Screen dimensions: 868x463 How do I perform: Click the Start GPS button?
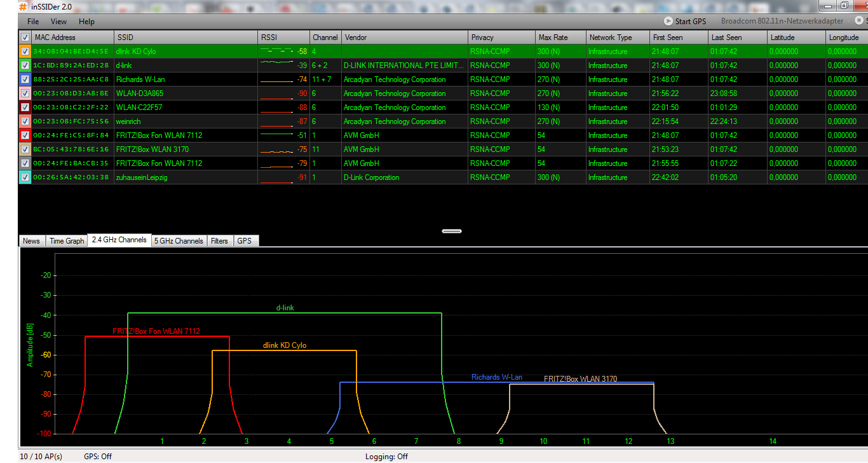tap(685, 21)
